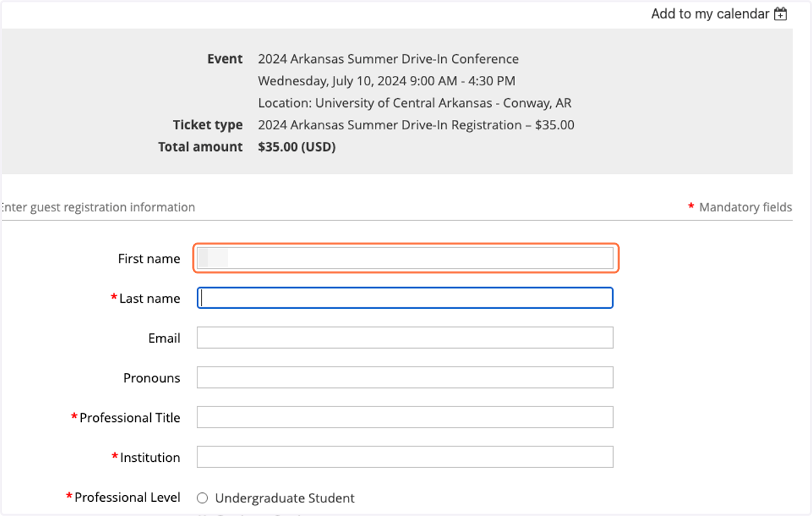Click the total amount '$35.00 (USD)'

(x=296, y=147)
